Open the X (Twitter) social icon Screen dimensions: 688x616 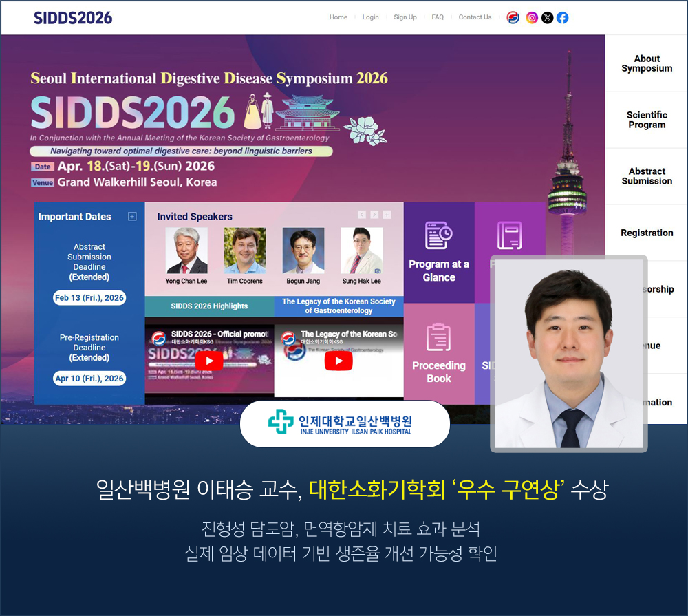(x=547, y=18)
